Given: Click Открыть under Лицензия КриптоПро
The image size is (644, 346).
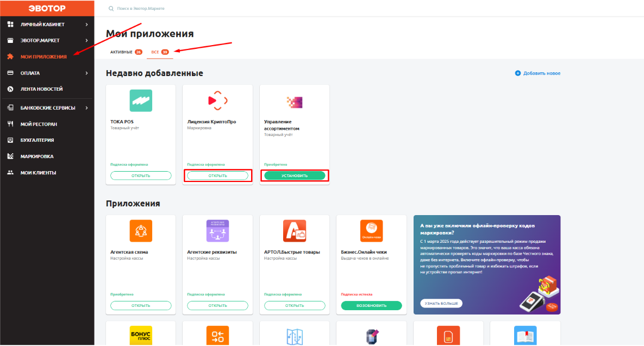Looking at the screenshot, I should [x=218, y=175].
